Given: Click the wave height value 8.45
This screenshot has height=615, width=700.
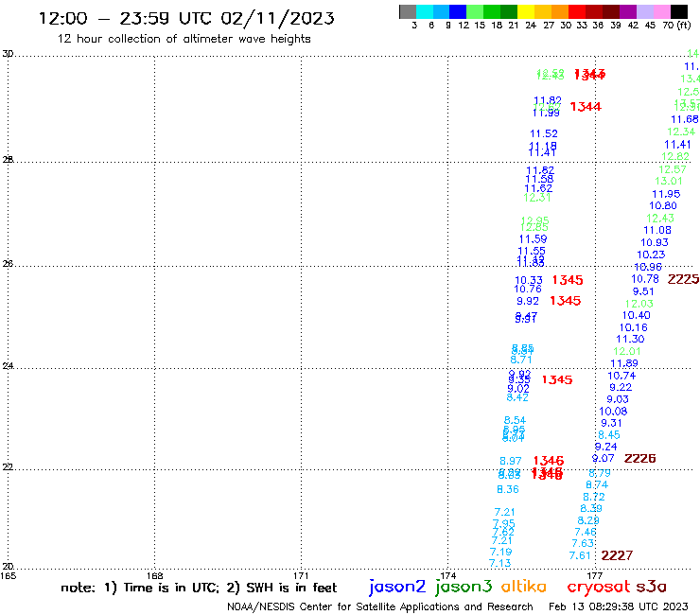Looking at the screenshot, I should click(x=609, y=435).
